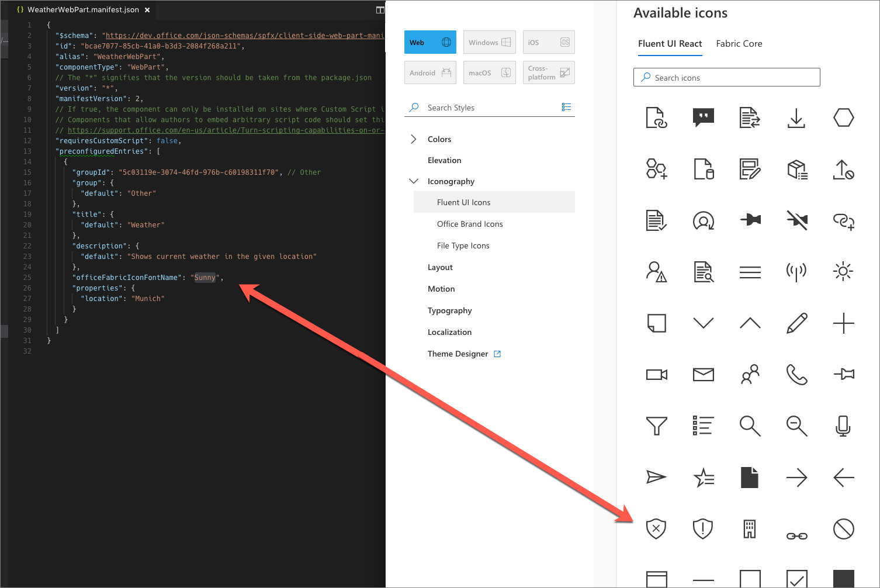Pick the pinned (filled pin) icon
Viewport: 880px width, 588px height.
[x=750, y=220]
